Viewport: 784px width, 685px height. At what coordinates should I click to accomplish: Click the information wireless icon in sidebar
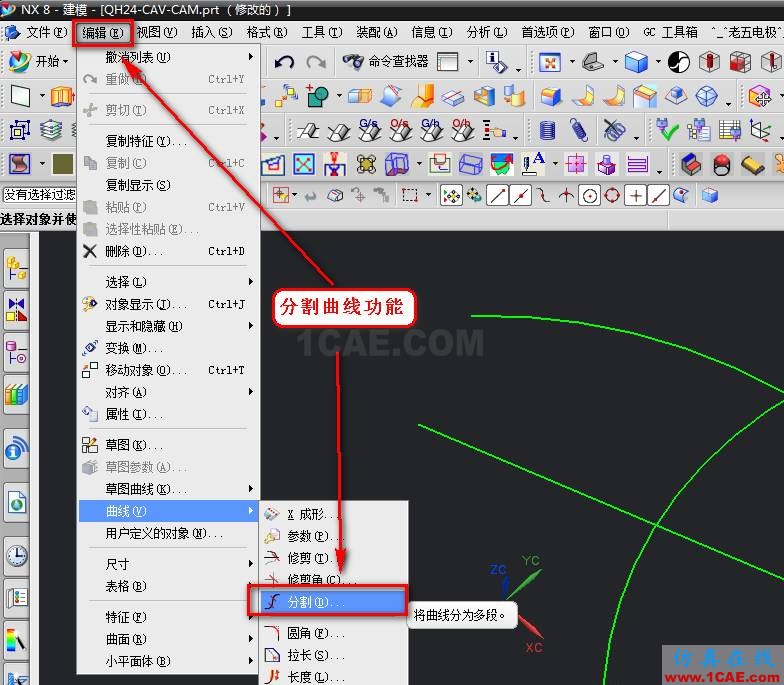click(16, 448)
